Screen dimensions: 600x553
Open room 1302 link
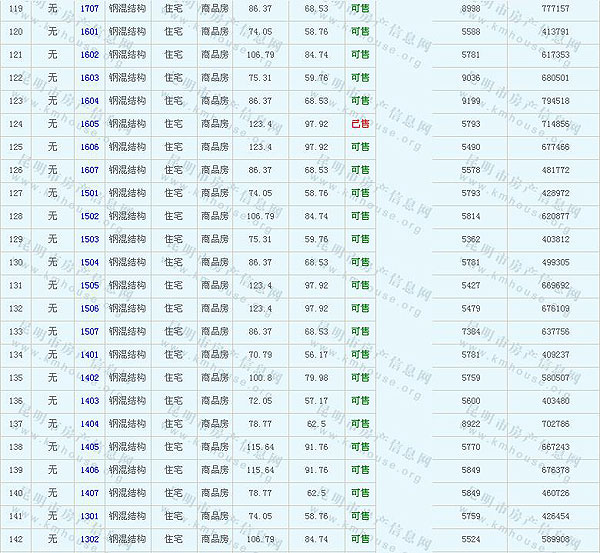click(90, 539)
